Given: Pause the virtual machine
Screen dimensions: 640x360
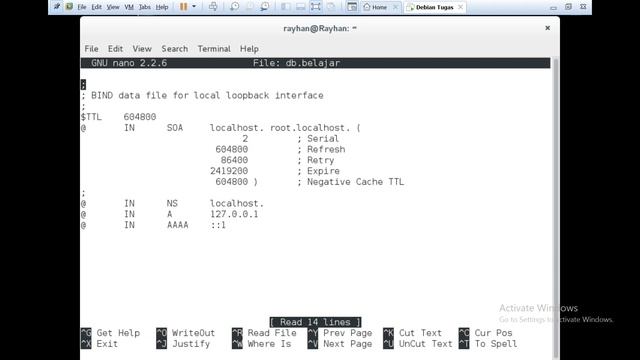Looking at the screenshot, I should [183, 7].
